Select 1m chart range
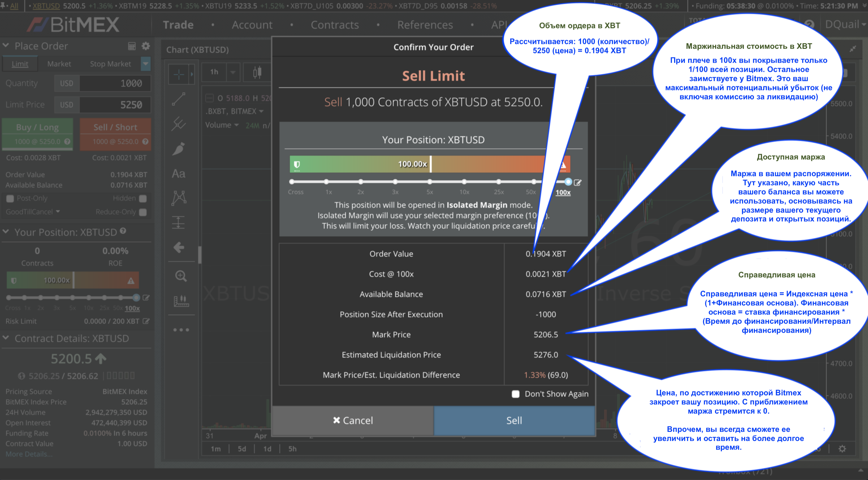 click(x=216, y=449)
